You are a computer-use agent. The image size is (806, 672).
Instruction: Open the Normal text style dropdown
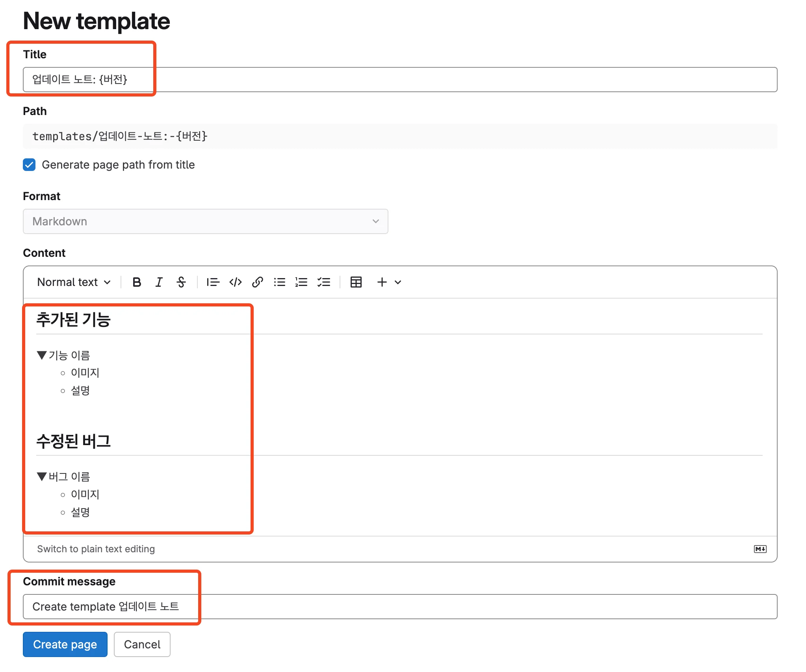click(74, 282)
